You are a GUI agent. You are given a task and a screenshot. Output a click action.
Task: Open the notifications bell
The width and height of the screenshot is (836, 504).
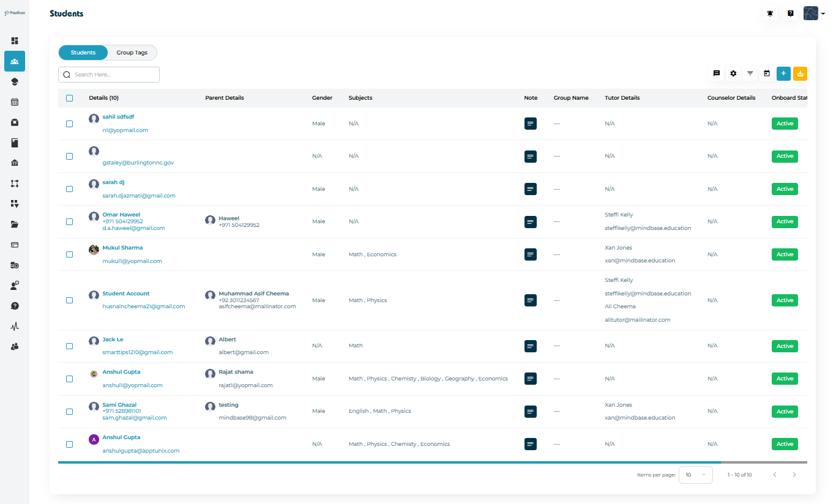(x=770, y=13)
